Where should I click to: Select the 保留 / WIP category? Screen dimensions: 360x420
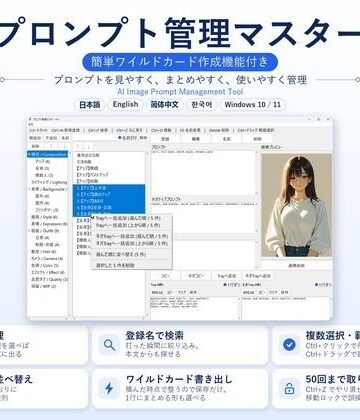pos(44,286)
